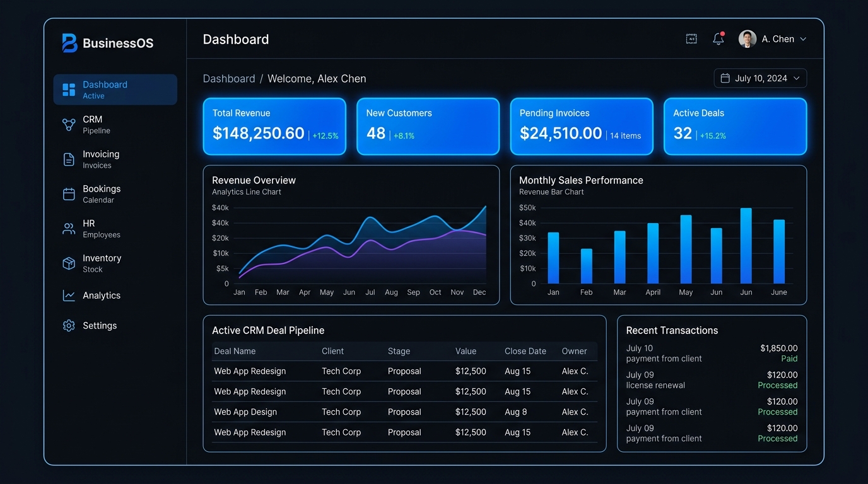
Task: Open the Pending Invoices card
Action: click(x=582, y=126)
